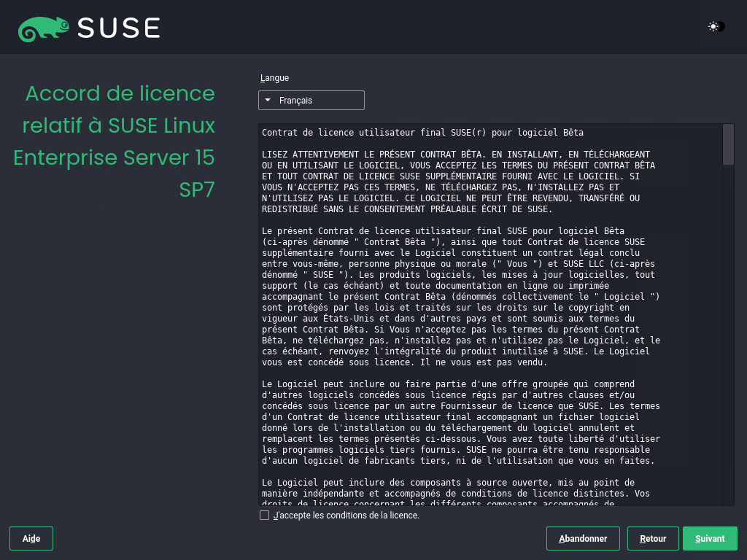Click the line starting "LISEZ ATTENTIVEMENT LE PRÉSENT CONTRAT"
Viewport: 747px width, 560px height.
[x=456, y=155]
